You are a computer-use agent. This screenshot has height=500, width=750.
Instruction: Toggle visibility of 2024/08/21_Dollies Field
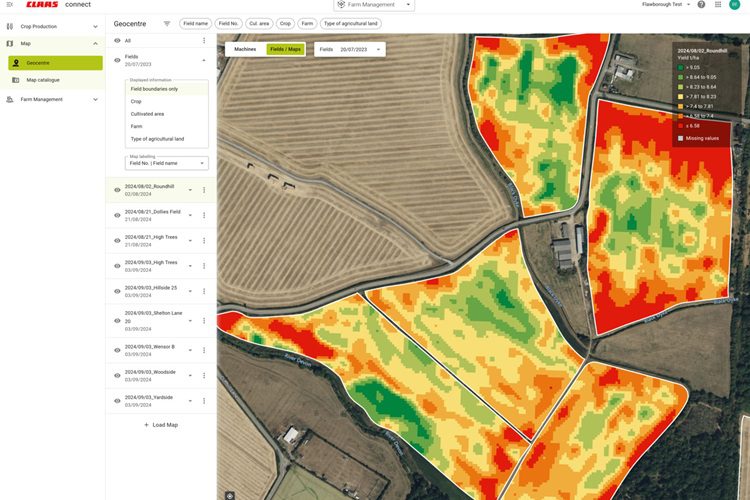(x=117, y=215)
